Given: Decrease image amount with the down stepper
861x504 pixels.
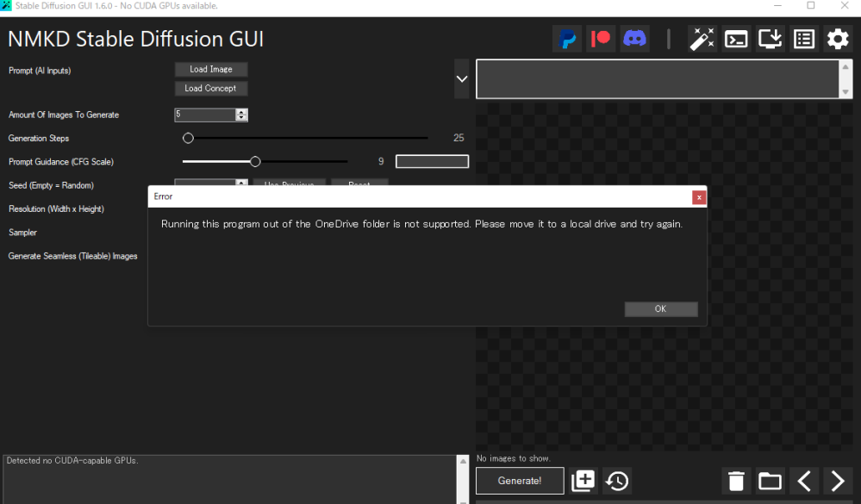Looking at the screenshot, I should (x=241, y=117).
